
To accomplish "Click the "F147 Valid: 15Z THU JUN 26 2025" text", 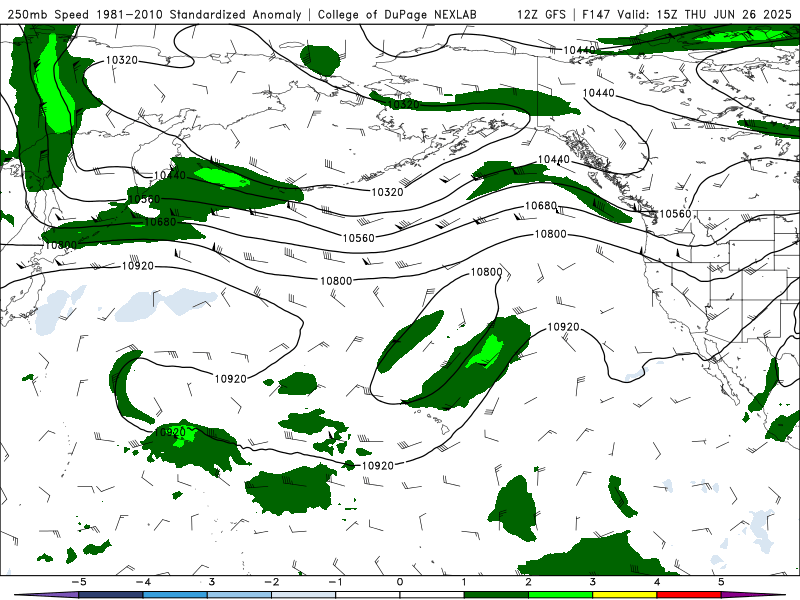I will [x=687, y=14].
